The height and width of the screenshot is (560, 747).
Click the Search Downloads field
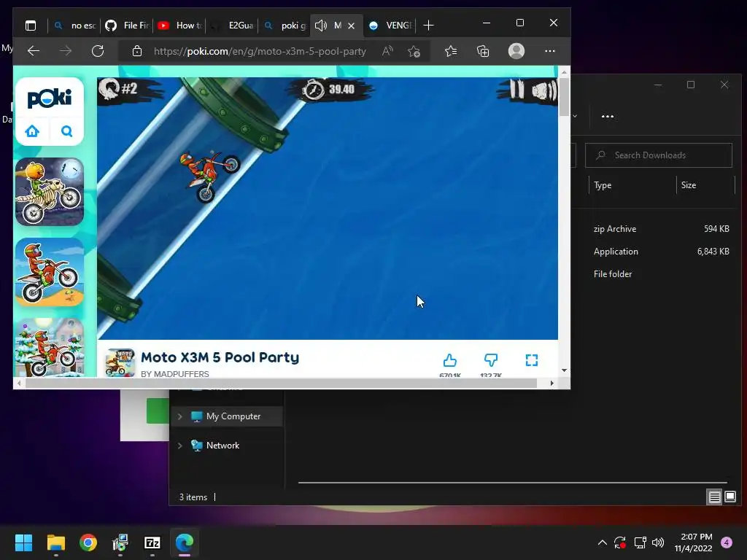[x=659, y=155]
